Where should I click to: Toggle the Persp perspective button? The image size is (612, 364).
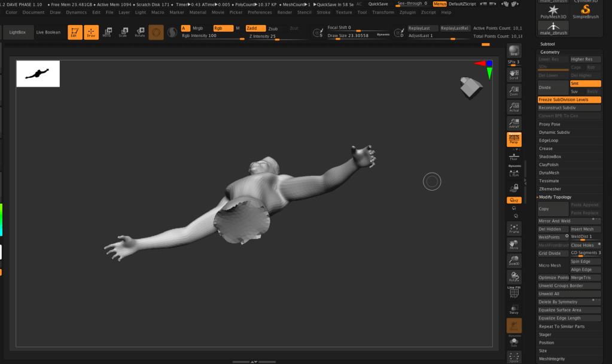[x=514, y=139]
